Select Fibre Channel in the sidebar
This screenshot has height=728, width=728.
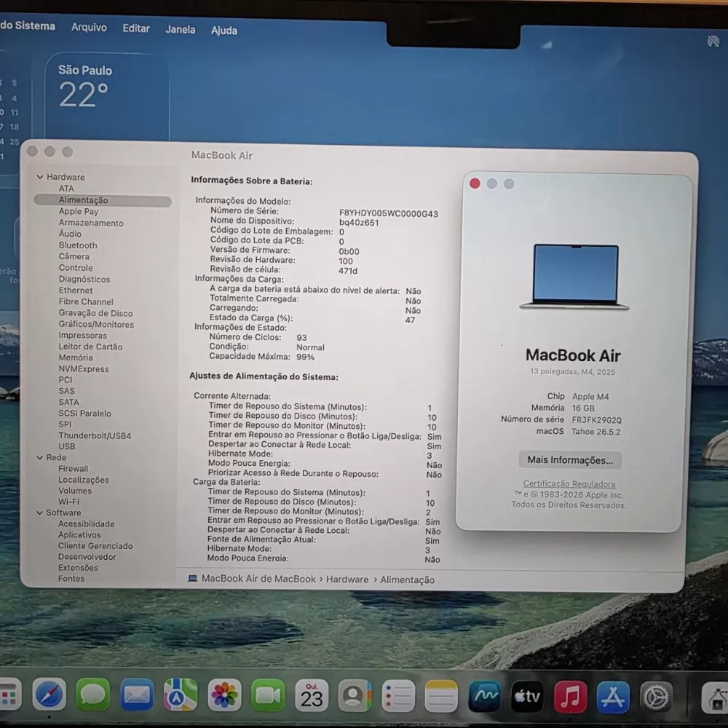(x=86, y=301)
